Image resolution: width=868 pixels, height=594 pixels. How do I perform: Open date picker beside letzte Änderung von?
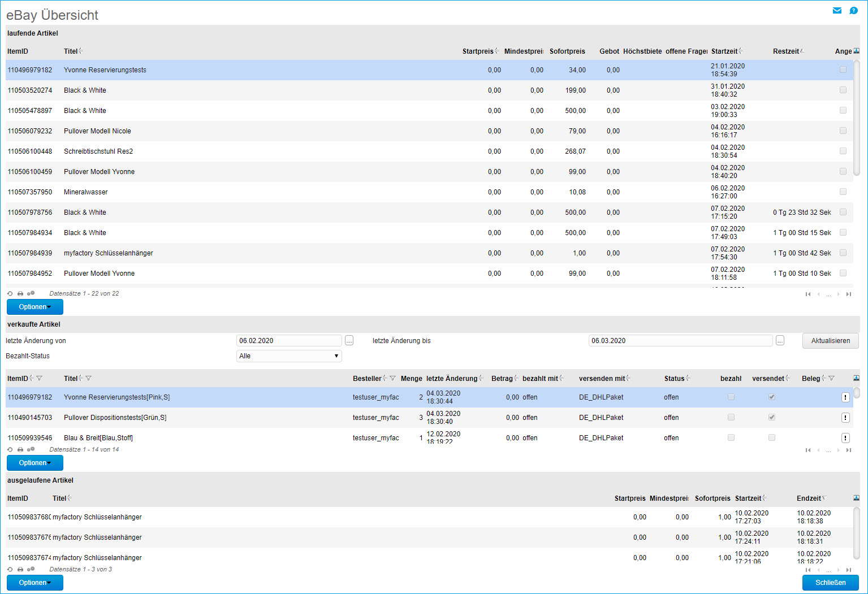(x=349, y=340)
